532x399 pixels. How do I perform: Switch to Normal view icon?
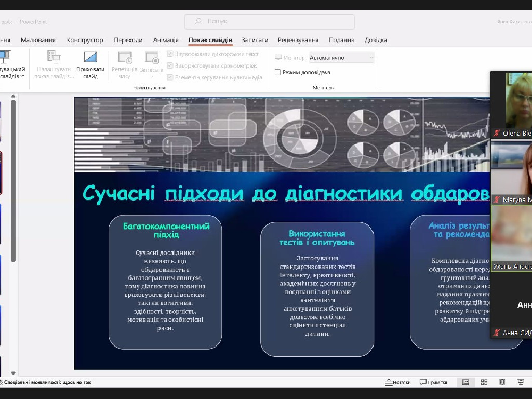coord(465,382)
